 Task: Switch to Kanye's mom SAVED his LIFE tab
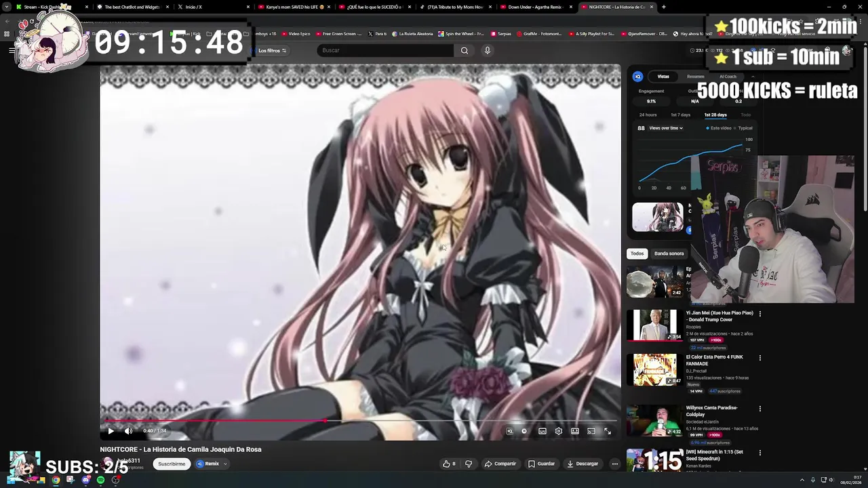point(294,7)
